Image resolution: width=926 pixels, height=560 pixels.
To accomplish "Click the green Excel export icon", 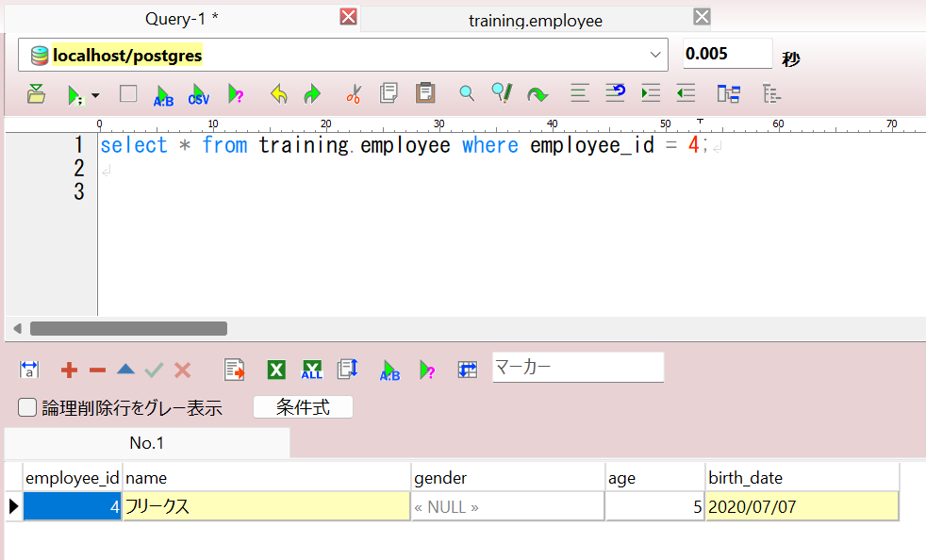I will click(x=276, y=370).
